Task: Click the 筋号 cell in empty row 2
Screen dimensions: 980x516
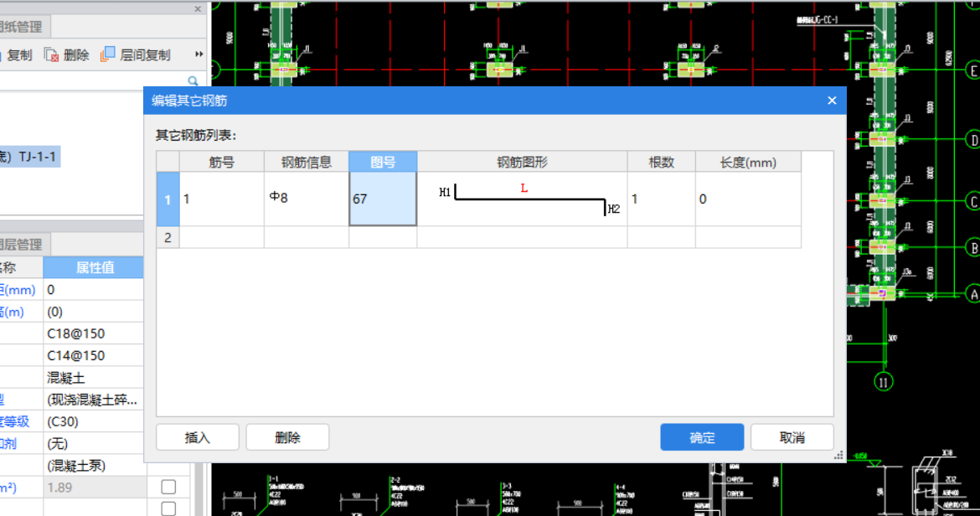Action: point(221,237)
